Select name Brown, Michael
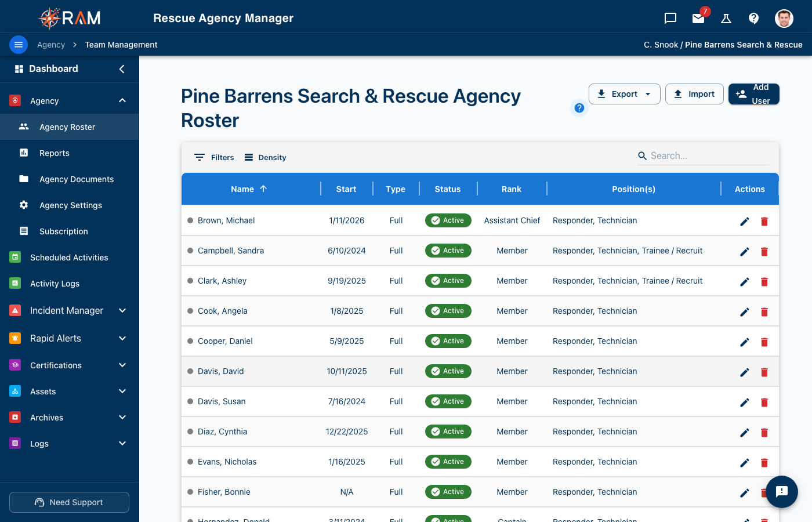 (226, 220)
